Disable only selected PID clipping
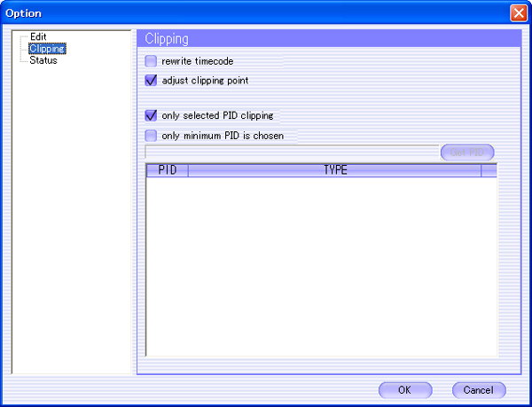Image resolution: width=532 pixels, height=407 pixels. (x=151, y=115)
